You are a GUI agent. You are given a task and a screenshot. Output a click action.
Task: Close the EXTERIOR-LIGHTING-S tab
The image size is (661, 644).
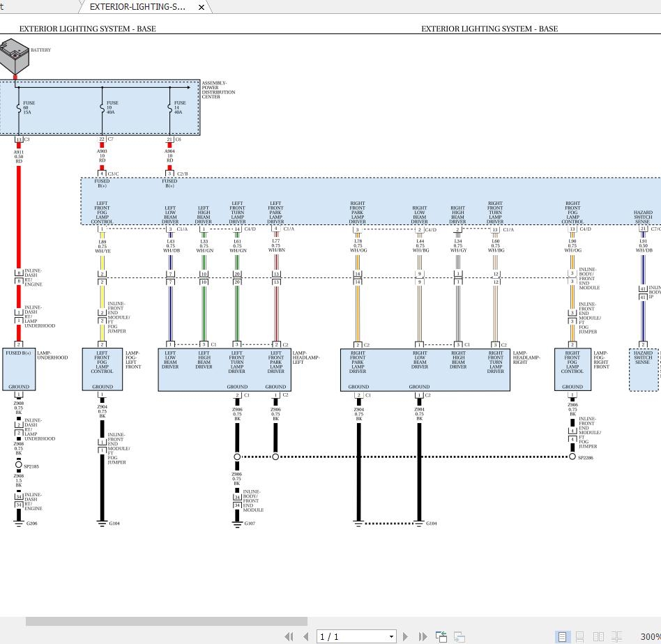click(201, 7)
